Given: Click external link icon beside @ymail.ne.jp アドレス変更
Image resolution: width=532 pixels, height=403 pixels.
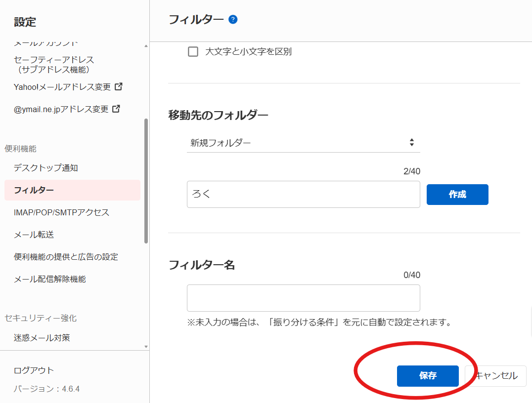Looking at the screenshot, I should (x=116, y=109).
